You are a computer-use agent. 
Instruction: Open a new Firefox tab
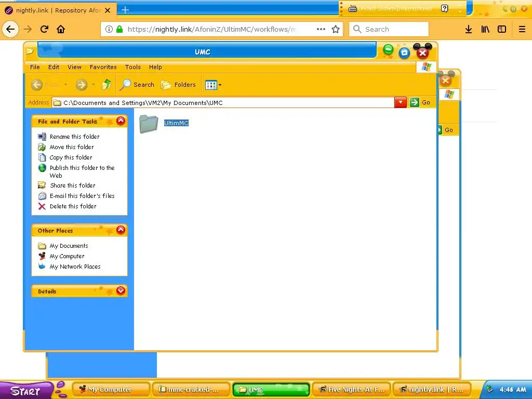[125, 10]
